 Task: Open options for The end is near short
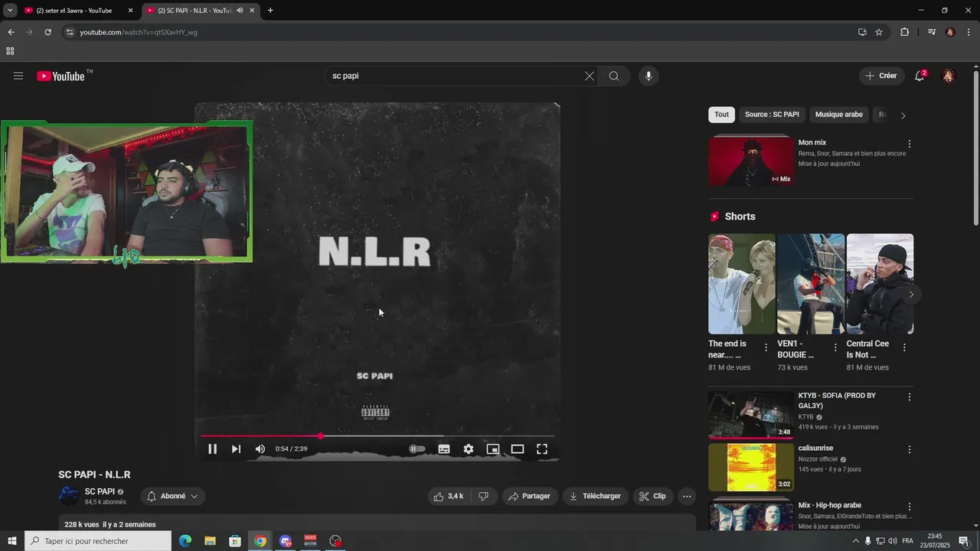(x=766, y=347)
